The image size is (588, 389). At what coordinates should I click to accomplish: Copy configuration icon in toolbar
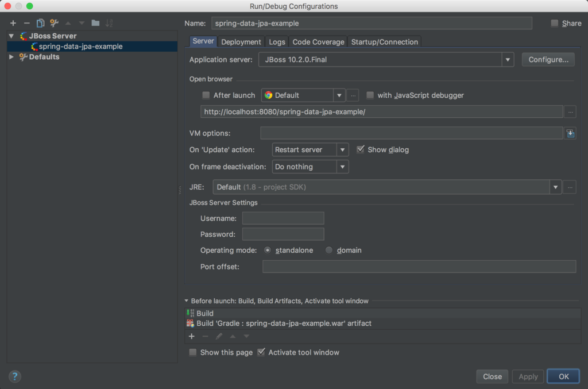point(40,23)
